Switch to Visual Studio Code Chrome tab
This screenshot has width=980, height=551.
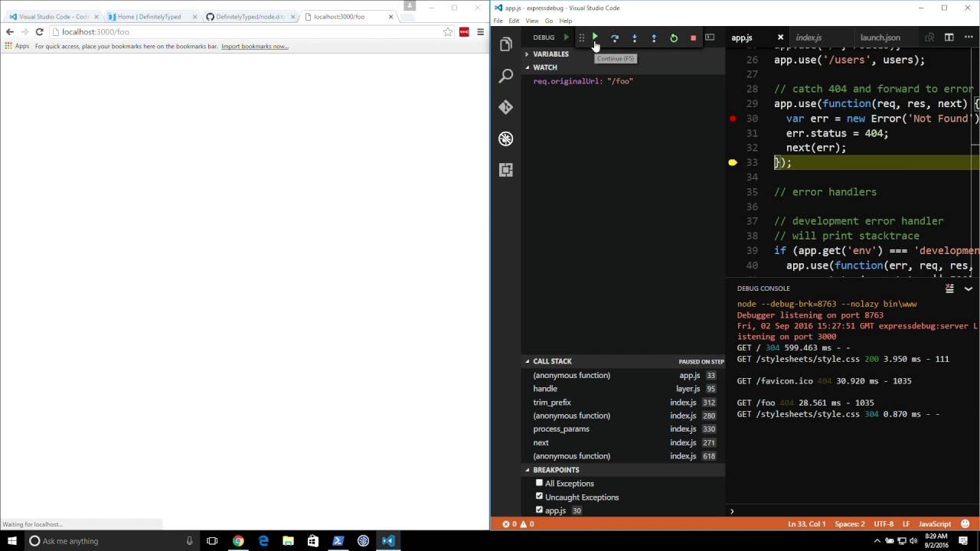pyautogui.click(x=54, y=17)
